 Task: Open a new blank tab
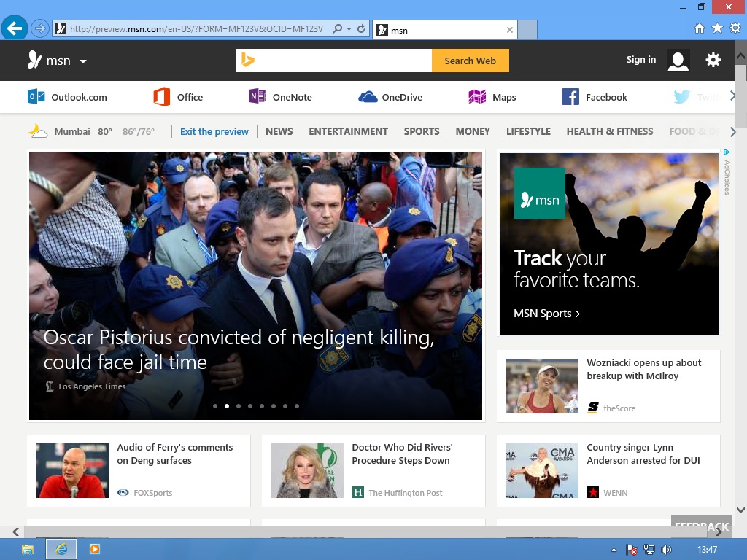527,30
